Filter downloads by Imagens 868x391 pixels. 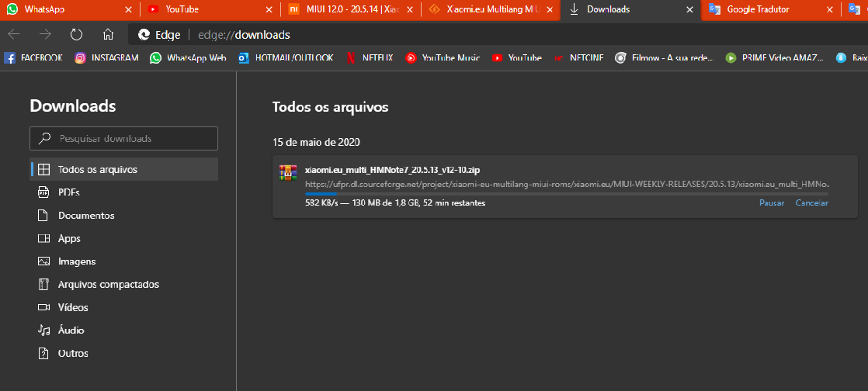(123, 261)
